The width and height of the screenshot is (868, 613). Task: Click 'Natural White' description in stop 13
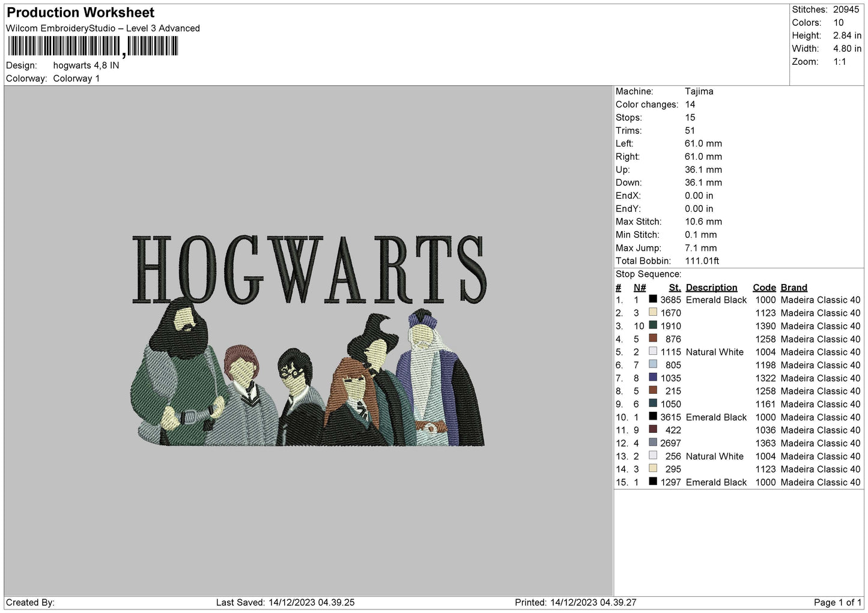point(714,456)
